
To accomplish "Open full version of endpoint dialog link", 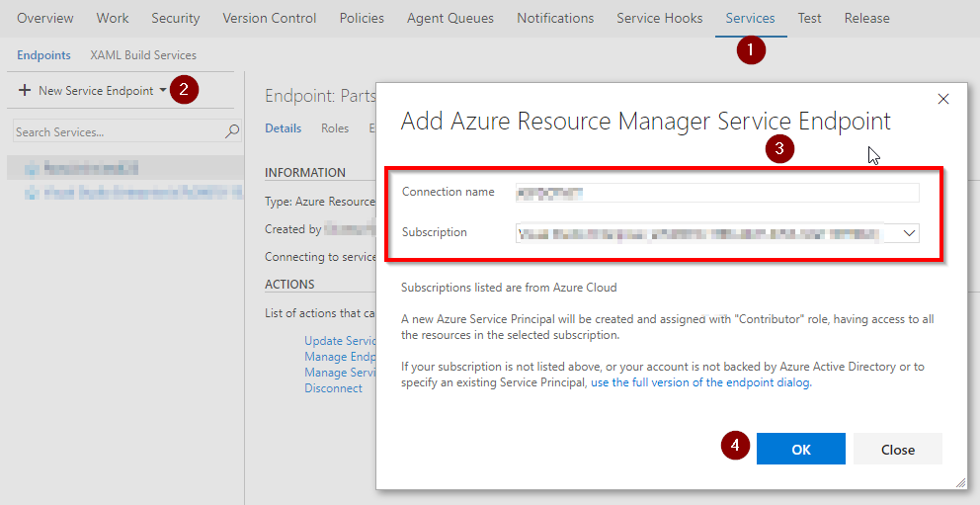I will coord(701,382).
